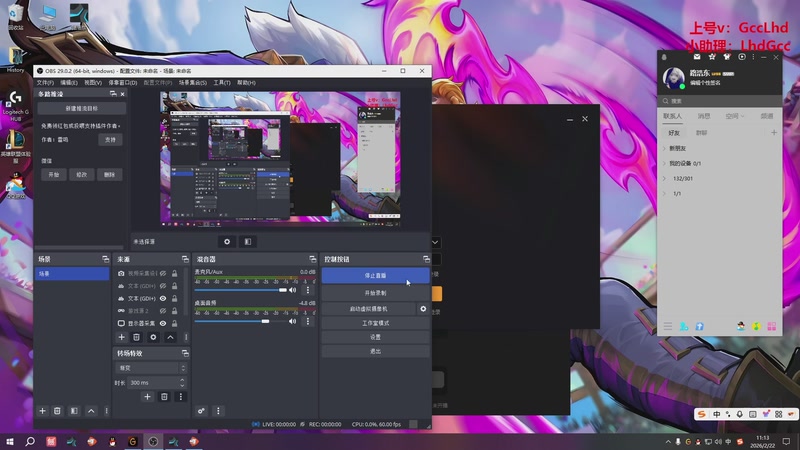Open scene filters icon in Scenes toolbar

click(x=74, y=411)
